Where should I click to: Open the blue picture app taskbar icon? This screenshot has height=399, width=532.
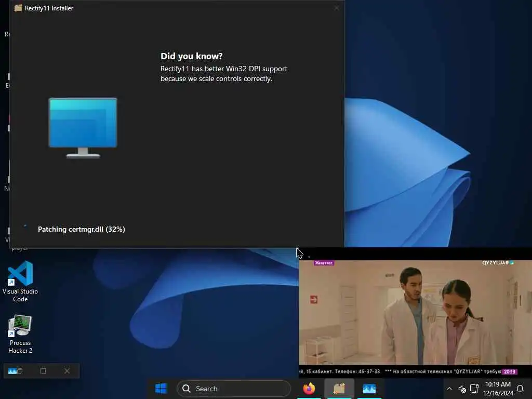click(x=369, y=389)
